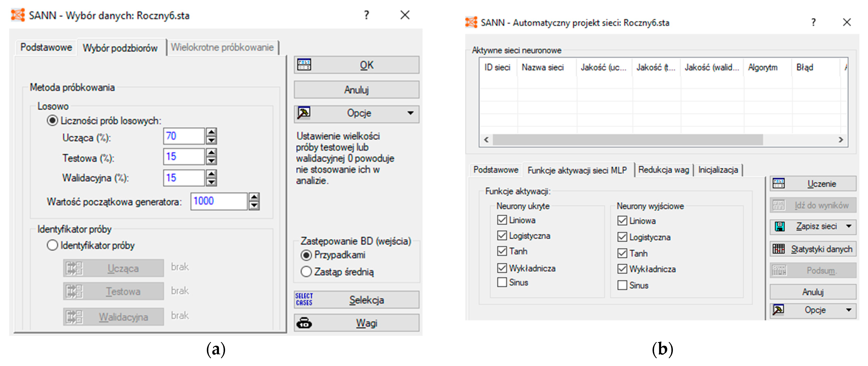The width and height of the screenshot is (868, 366).
Task: Click the Opcje hammer icon in right dialog
Action: (779, 309)
